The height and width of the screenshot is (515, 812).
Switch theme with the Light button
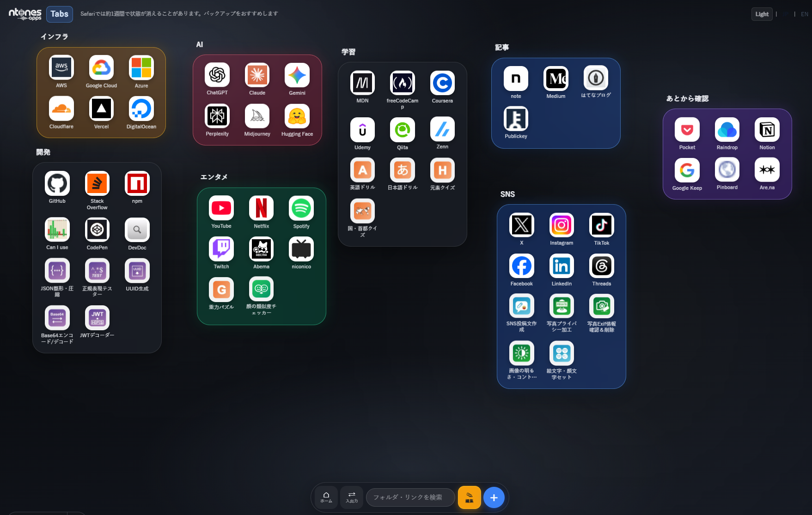(x=762, y=14)
